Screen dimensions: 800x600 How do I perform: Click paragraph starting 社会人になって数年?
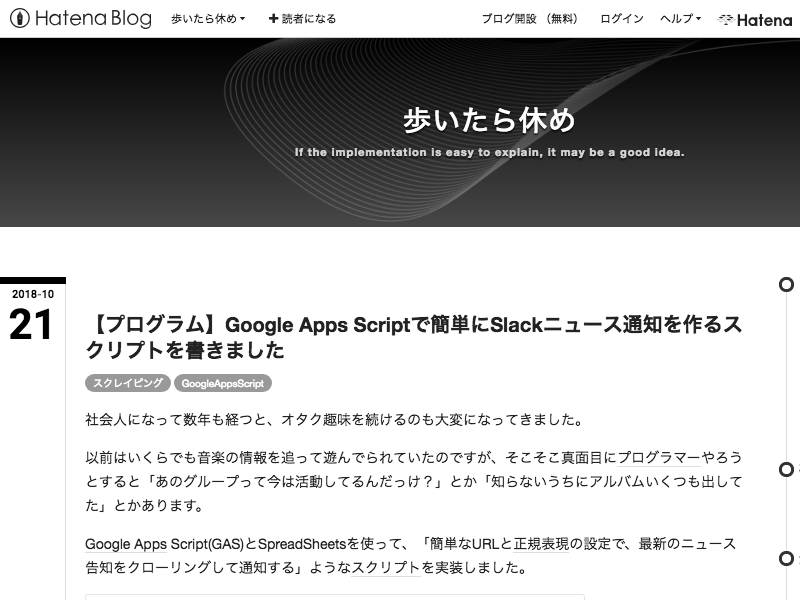[x=334, y=420]
